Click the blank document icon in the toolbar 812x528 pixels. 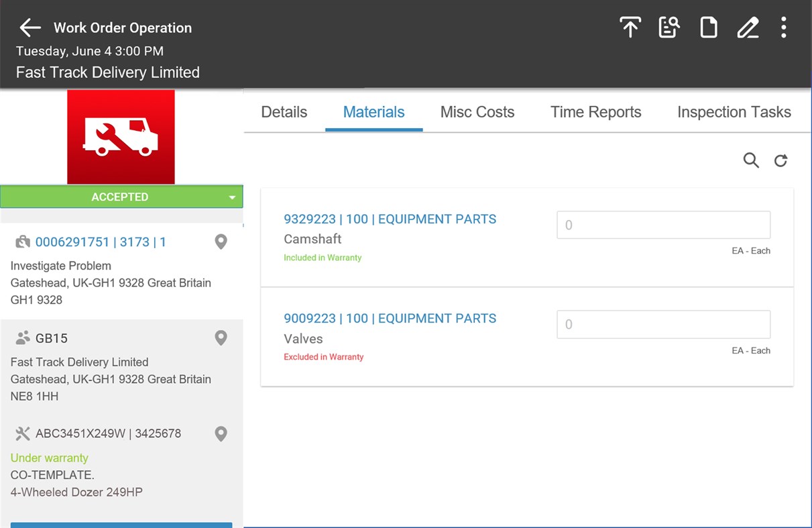click(x=708, y=28)
